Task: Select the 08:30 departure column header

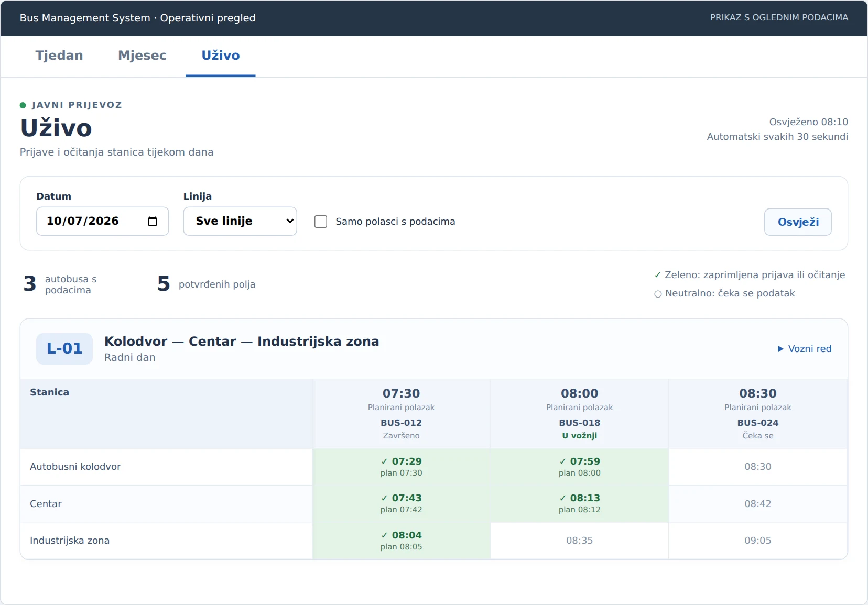Action: tap(758, 414)
